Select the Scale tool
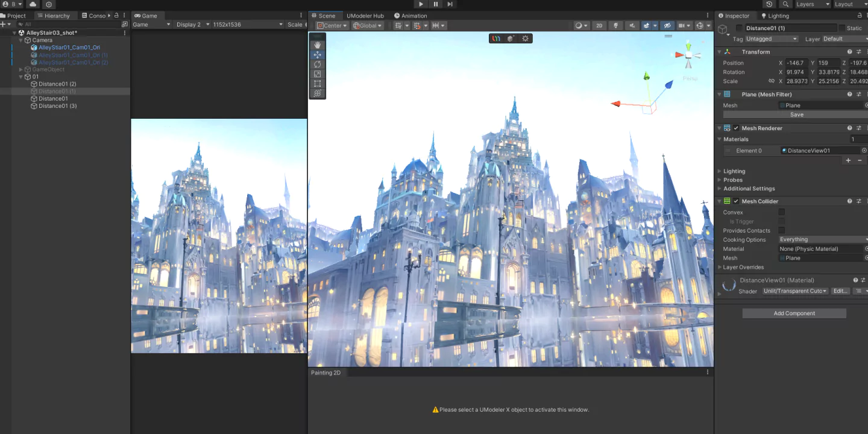868x434 pixels. tap(318, 74)
